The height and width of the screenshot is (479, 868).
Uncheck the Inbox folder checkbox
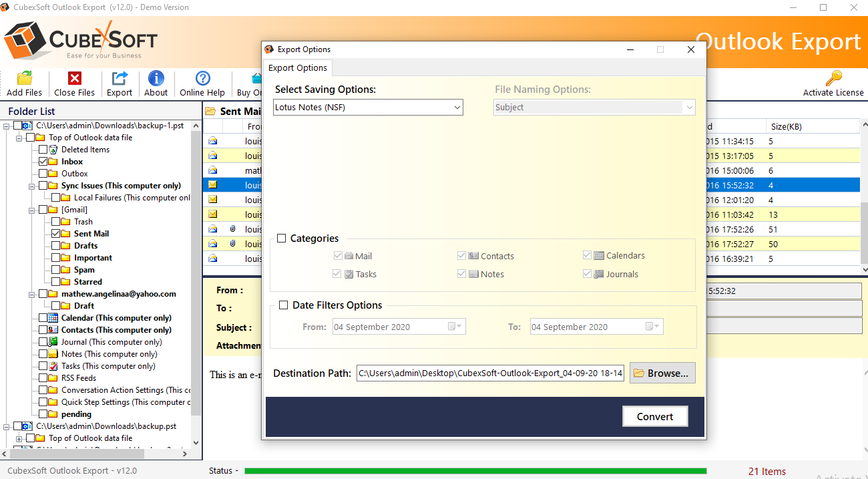pyautogui.click(x=43, y=162)
